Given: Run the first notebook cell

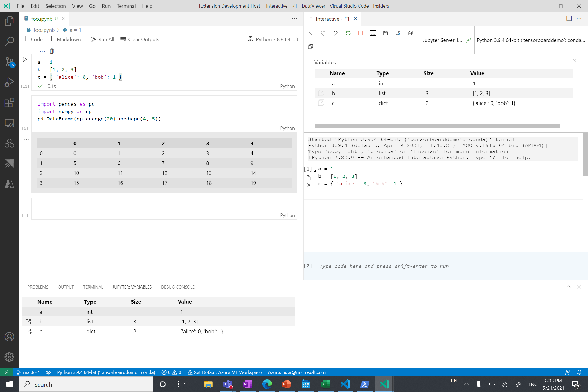Looking at the screenshot, I should (x=25, y=59).
